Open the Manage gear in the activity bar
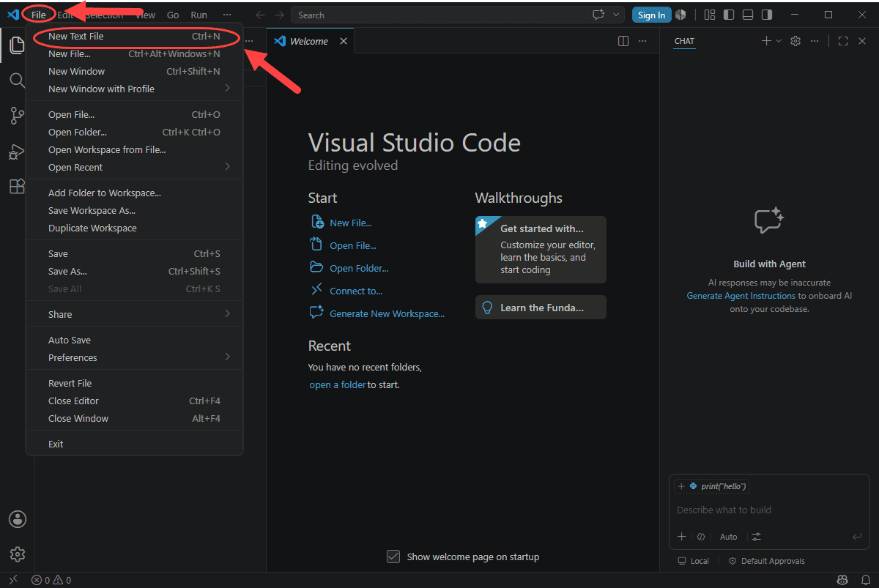879x588 pixels. tap(17, 554)
